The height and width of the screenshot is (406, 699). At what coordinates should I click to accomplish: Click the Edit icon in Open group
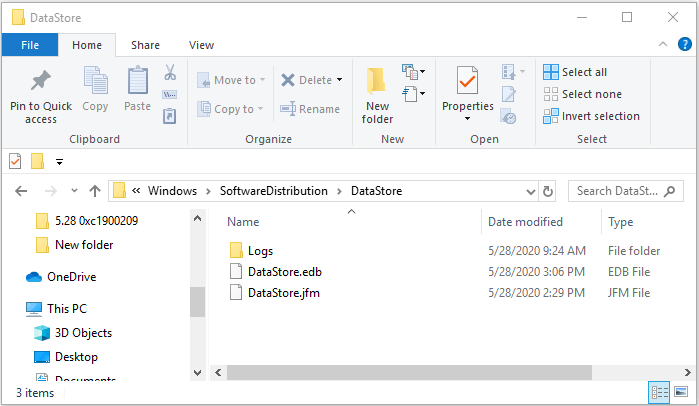tap(509, 94)
